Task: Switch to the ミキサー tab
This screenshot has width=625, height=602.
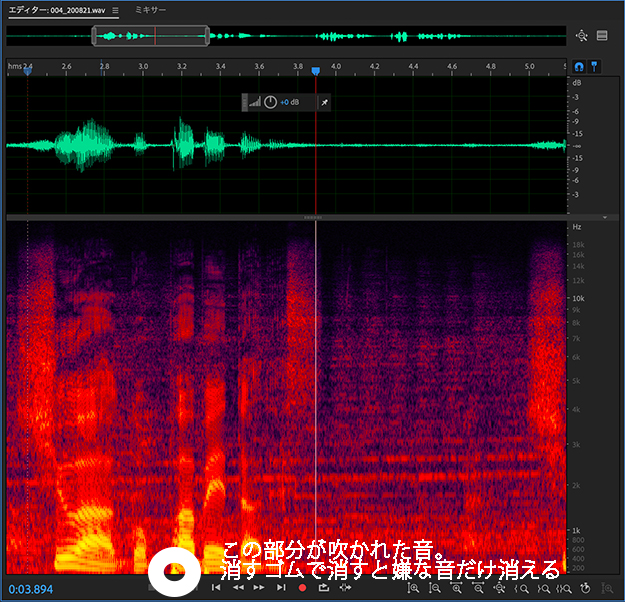Action: [150, 9]
